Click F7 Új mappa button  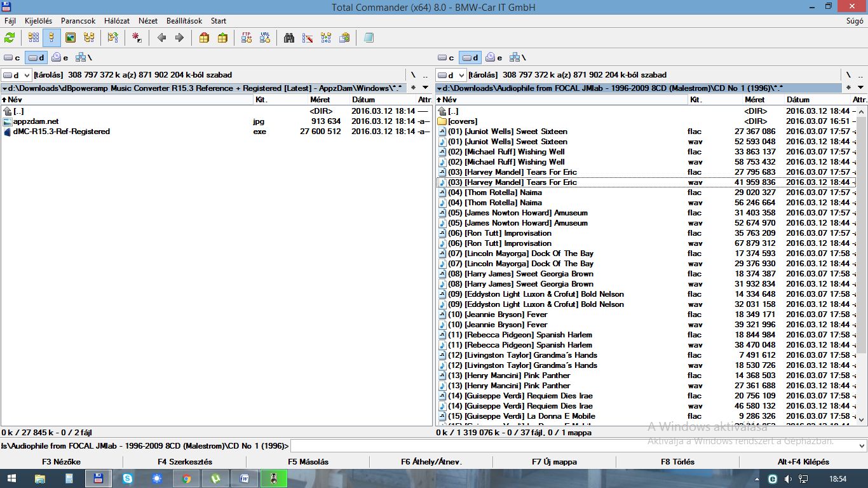coord(555,462)
